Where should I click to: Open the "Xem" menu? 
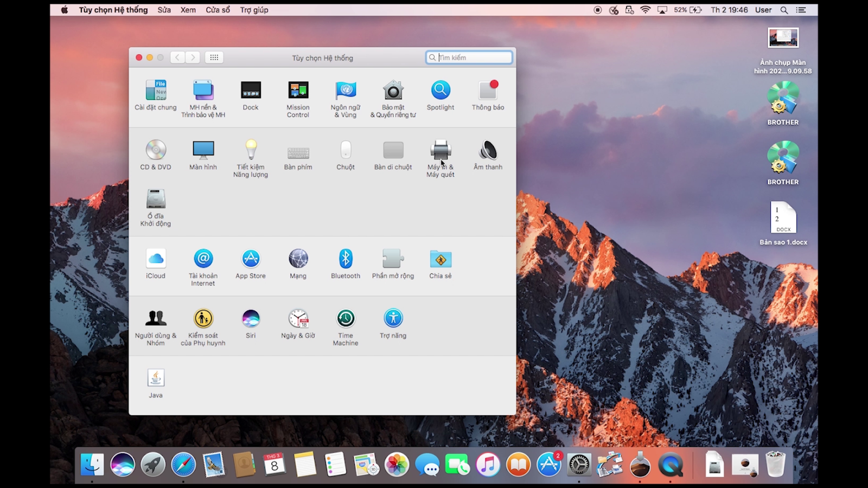click(x=188, y=9)
